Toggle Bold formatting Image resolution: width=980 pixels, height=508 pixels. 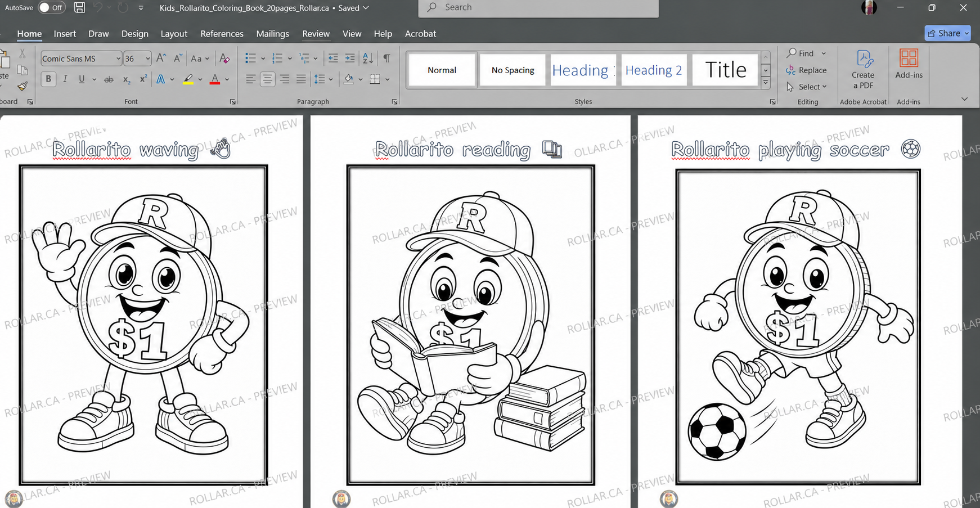(48, 79)
